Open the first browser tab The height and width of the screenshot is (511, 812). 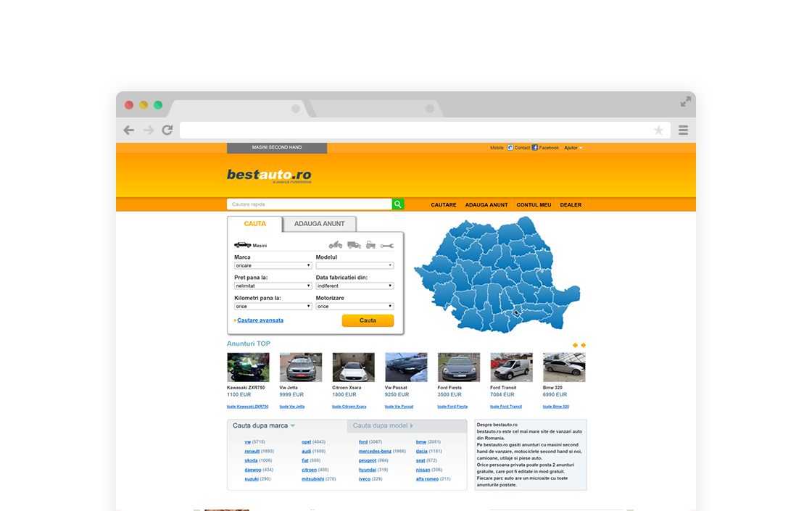coord(239,108)
